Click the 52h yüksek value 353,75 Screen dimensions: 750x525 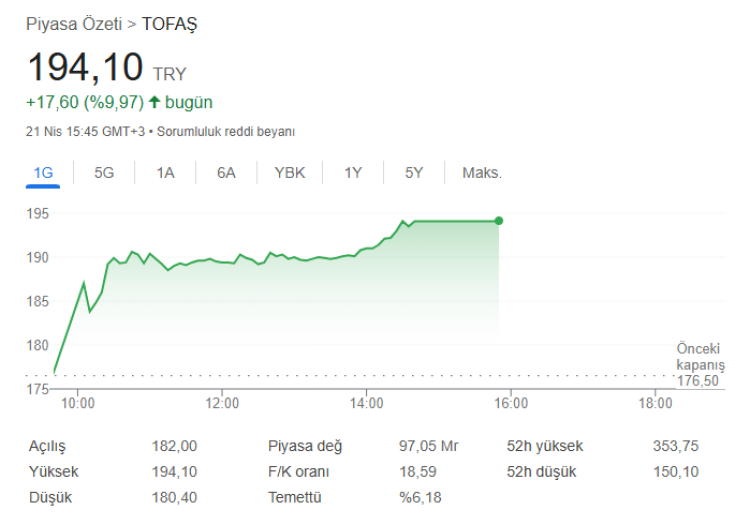click(675, 446)
